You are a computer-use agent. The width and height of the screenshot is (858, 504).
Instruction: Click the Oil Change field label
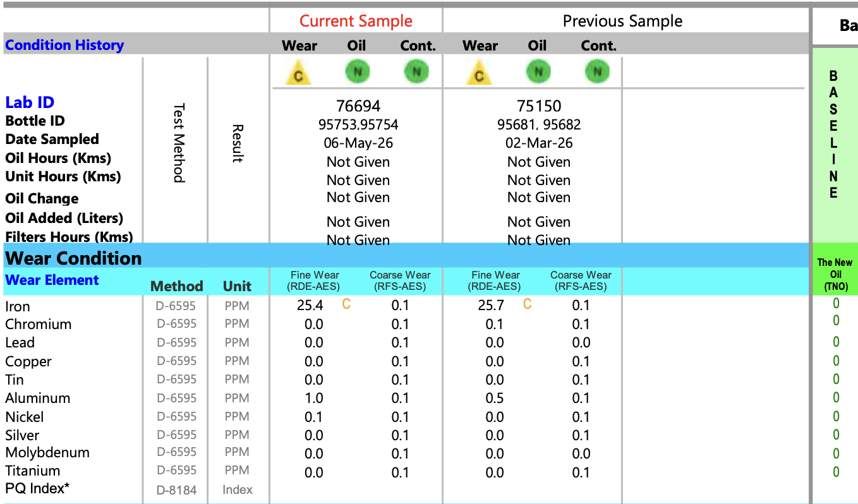click(x=42, y=198)
